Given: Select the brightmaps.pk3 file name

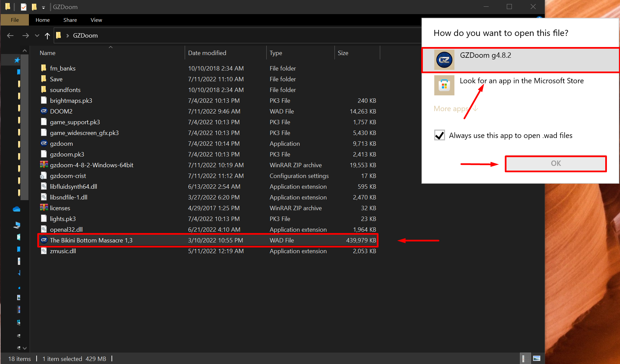Looking at the screenshot, I should pos(71,100).
